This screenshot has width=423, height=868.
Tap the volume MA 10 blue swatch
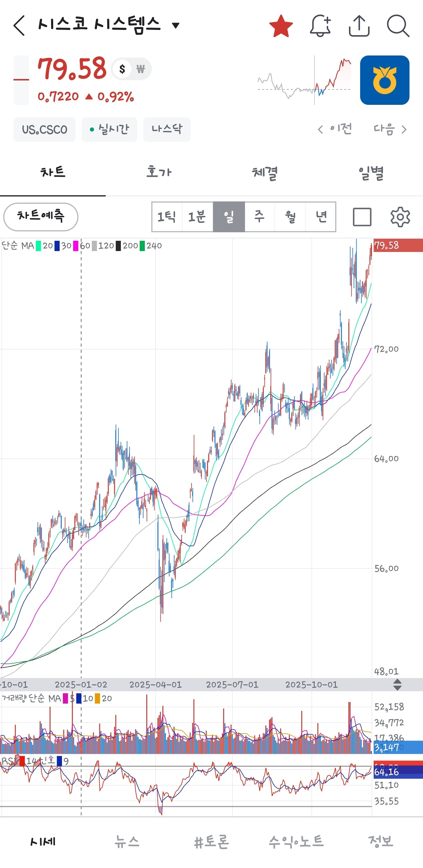tap(78, 698)
